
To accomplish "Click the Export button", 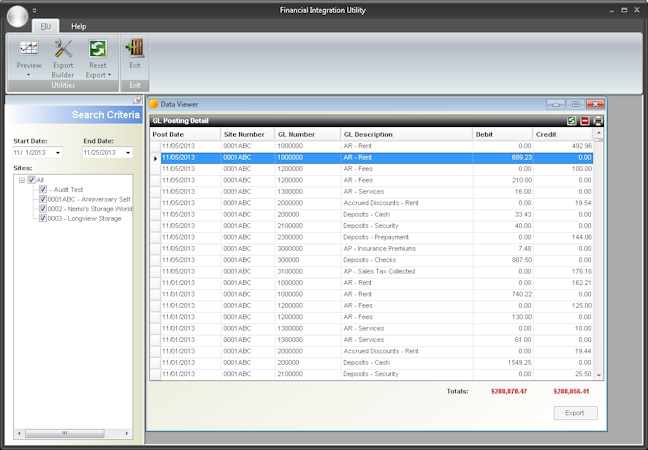I will 575,413.
